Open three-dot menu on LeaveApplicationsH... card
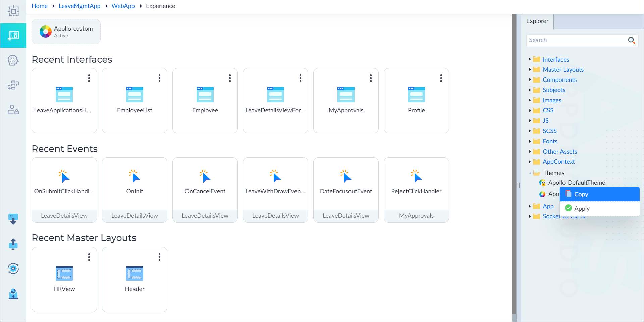Viewport: 644px width, 322px height. pos(89,78)
